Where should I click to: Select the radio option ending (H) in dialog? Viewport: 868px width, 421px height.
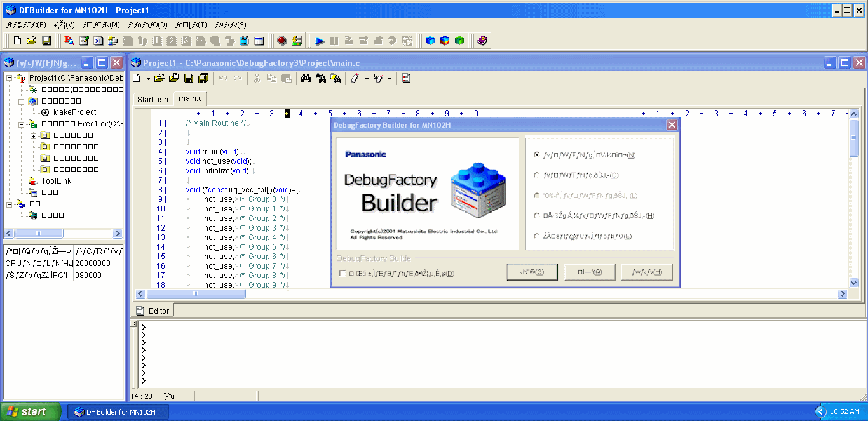click(x=537, y=215)
